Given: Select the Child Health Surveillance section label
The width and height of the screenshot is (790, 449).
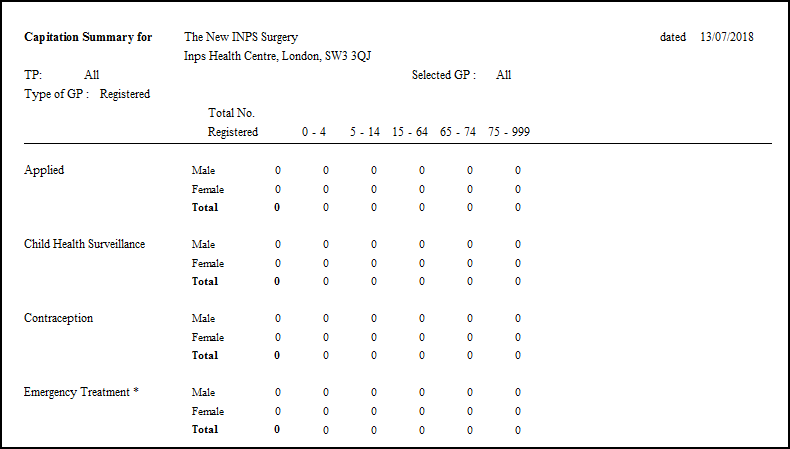Looking at the screenshot, I should pyautogui.click(x=85, y=244).
